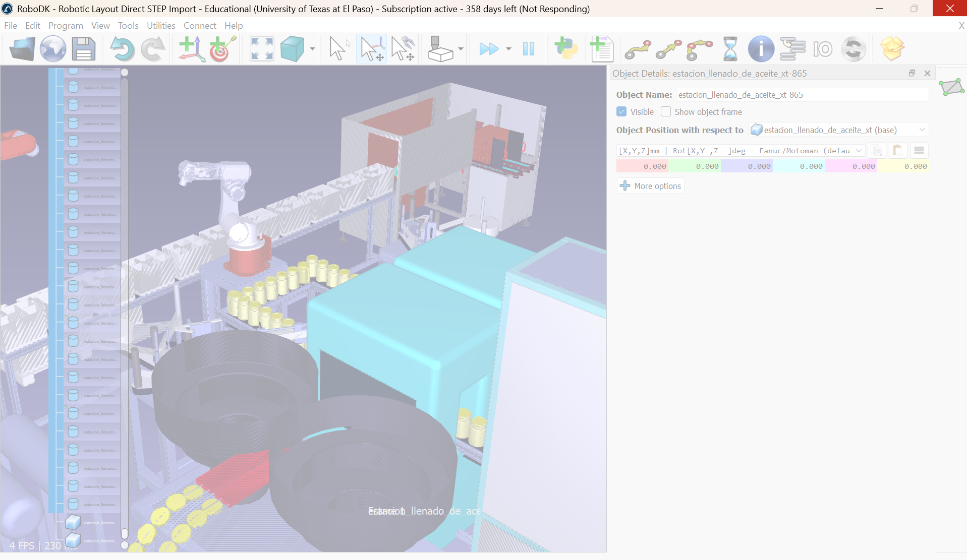
Task: Add a Python script icon
Action: pos(566,49)
